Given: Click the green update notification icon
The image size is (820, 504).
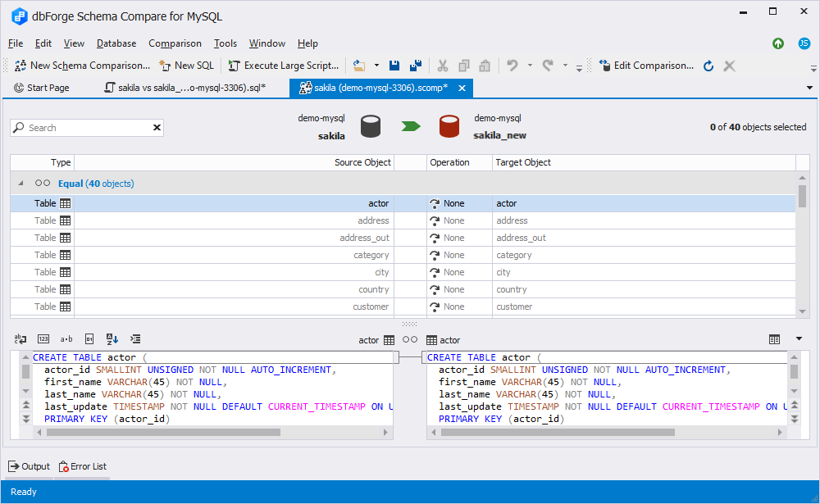Looking at the screenshot, I should [x=778, y=43].
